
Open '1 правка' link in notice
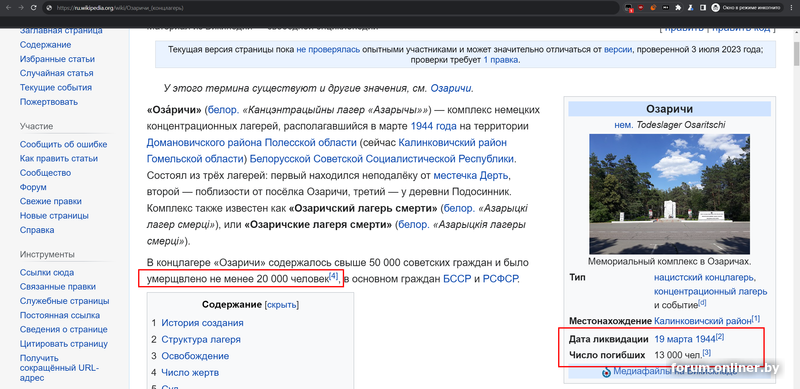(x=501, y=60)
